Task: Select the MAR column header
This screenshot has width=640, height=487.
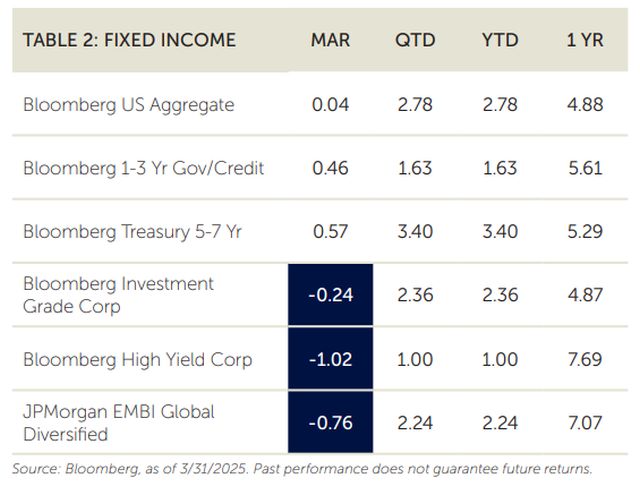Action: click(x=330, y=40)
